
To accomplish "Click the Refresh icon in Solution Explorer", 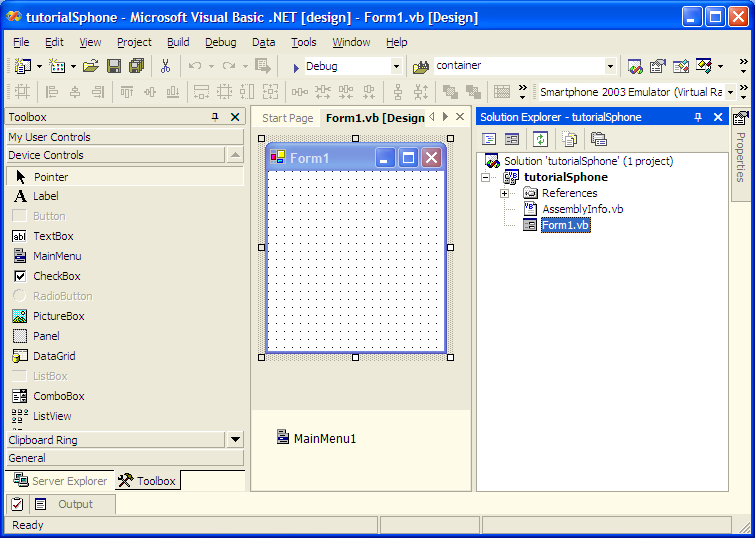I will 540,140.
